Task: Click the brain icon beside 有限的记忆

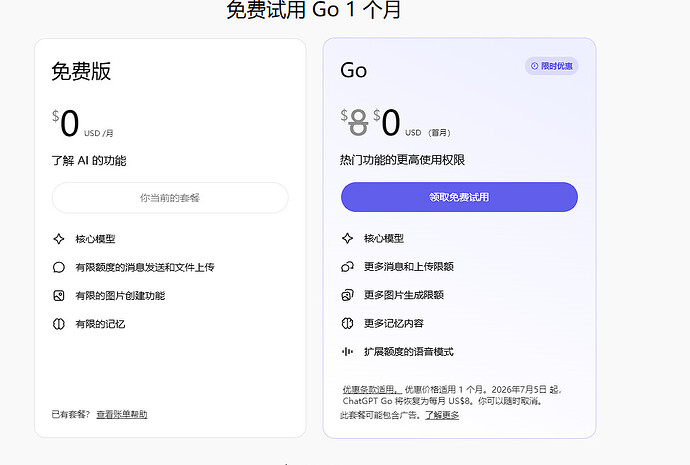Action: pyautogui.click(x=59, y=324)
